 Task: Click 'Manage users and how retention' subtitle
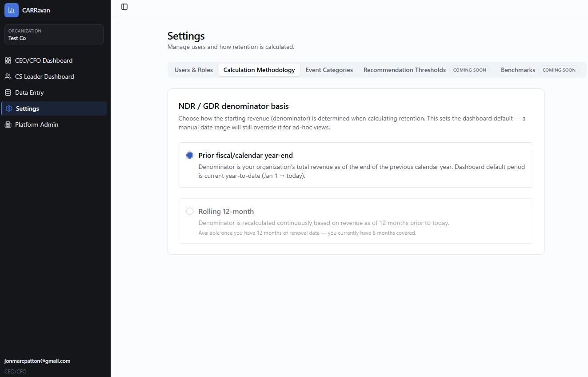[231, 47]
